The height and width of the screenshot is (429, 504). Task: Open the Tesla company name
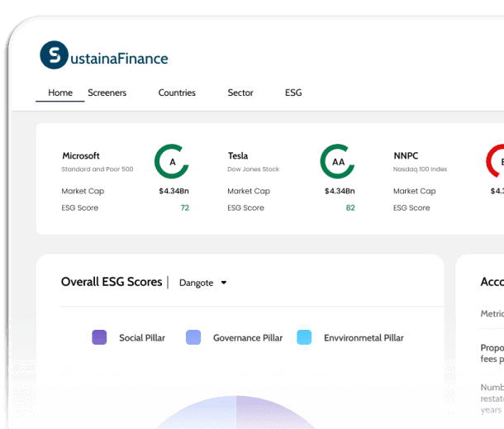(238, 155)
